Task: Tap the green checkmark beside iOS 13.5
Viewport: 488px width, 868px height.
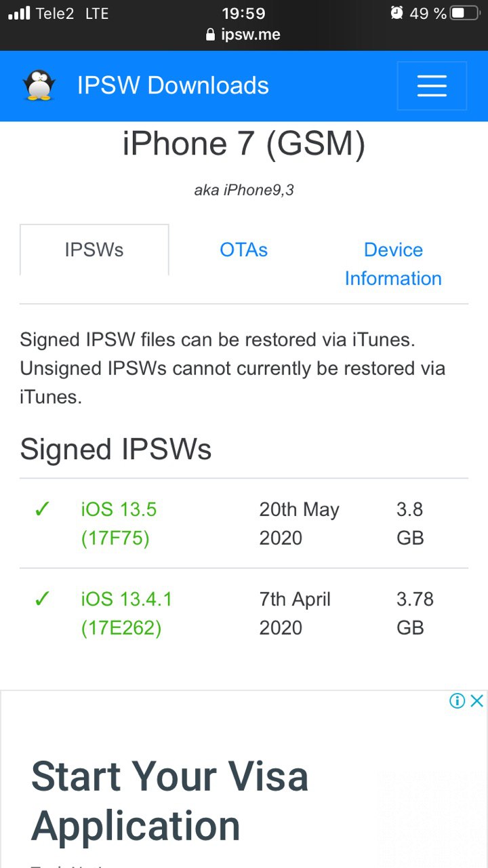Action: (42, 509)
